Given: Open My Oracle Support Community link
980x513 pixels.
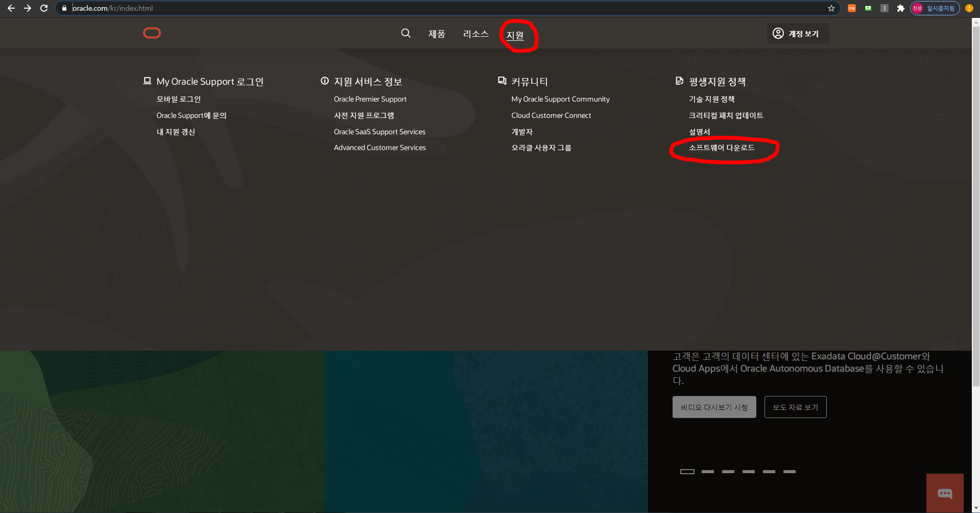Looking at the screenshot, I should (x=561, y=99).
